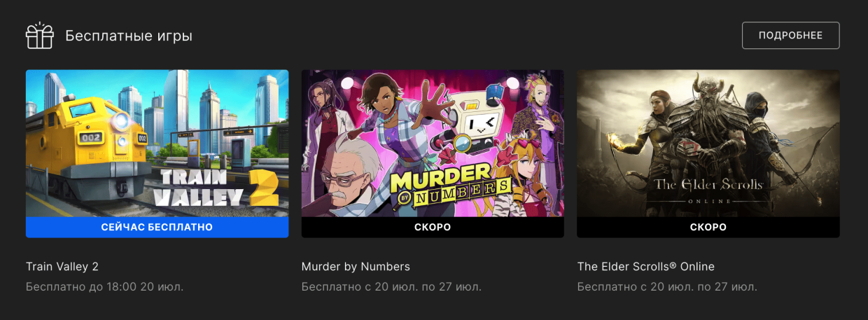Click the Скоро banner under Murder by Numbers
Screen dimensions: 868x320
pyautogui.click(x=433, y=228)
